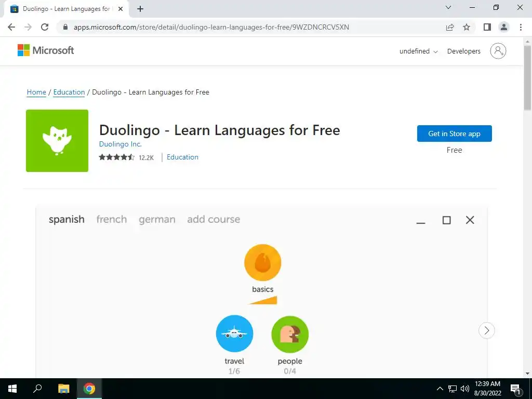532x399 pixels.
Task: Click the 12.2K ratings count
Action: [146, 157]
